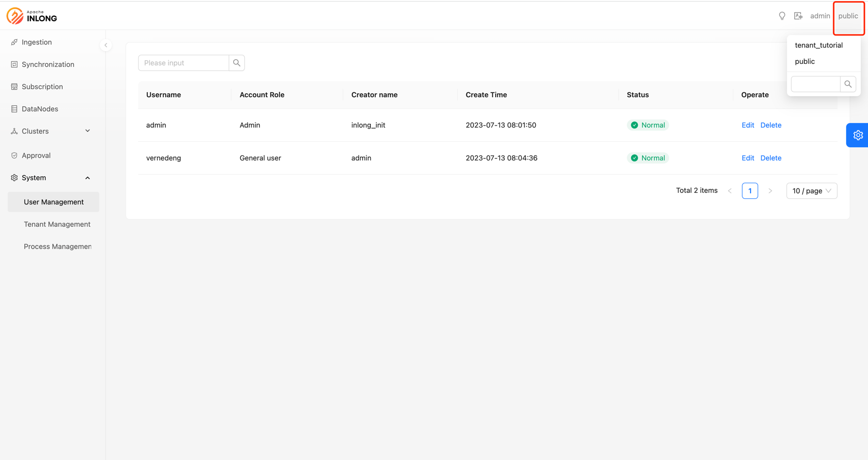Select tenant_tutorial from tenant list

point(818,45)
